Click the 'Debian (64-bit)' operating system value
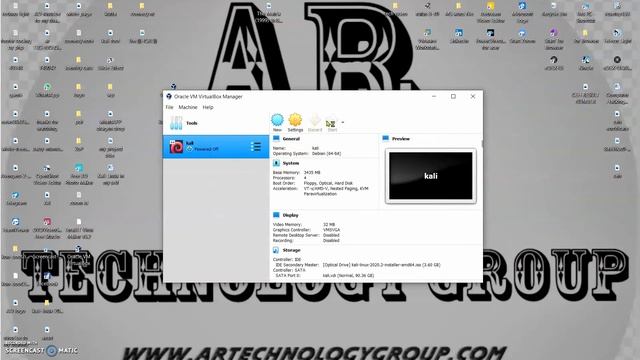Image resolution: width=640 pixels, height=360 pixels. [x=326, y=153]
